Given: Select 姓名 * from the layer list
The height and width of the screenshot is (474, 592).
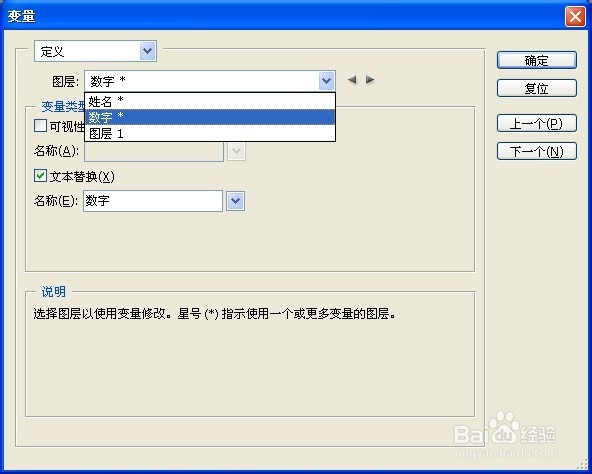Looking at the screenshot, I should coord(210,101).
